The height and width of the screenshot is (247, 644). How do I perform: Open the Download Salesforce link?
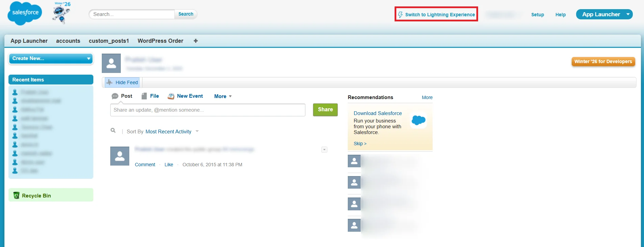coord(378,113)
